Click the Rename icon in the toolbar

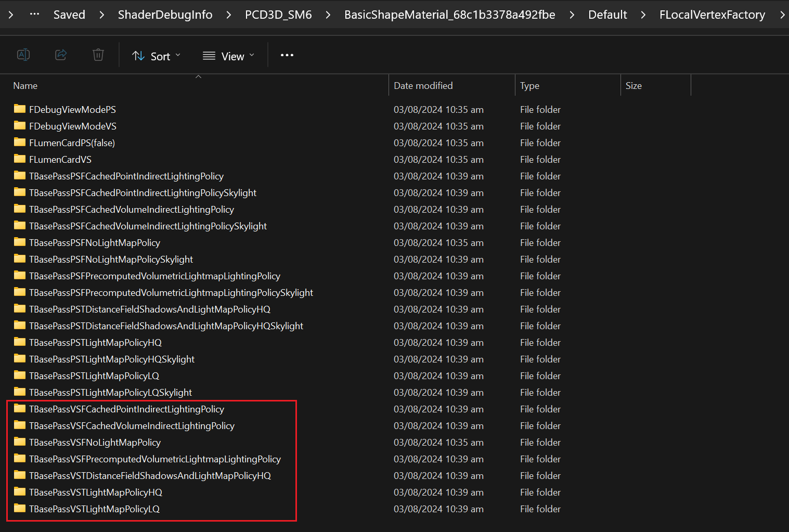coord(23,55)
